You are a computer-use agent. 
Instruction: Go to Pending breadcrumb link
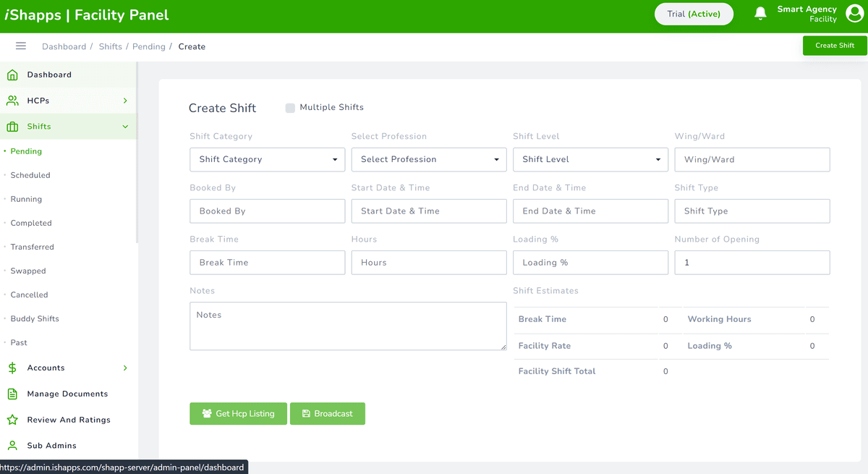149,46
